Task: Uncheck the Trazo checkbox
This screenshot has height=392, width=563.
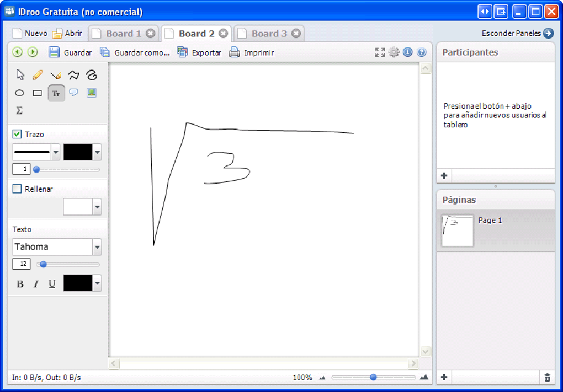Action: 17,134
